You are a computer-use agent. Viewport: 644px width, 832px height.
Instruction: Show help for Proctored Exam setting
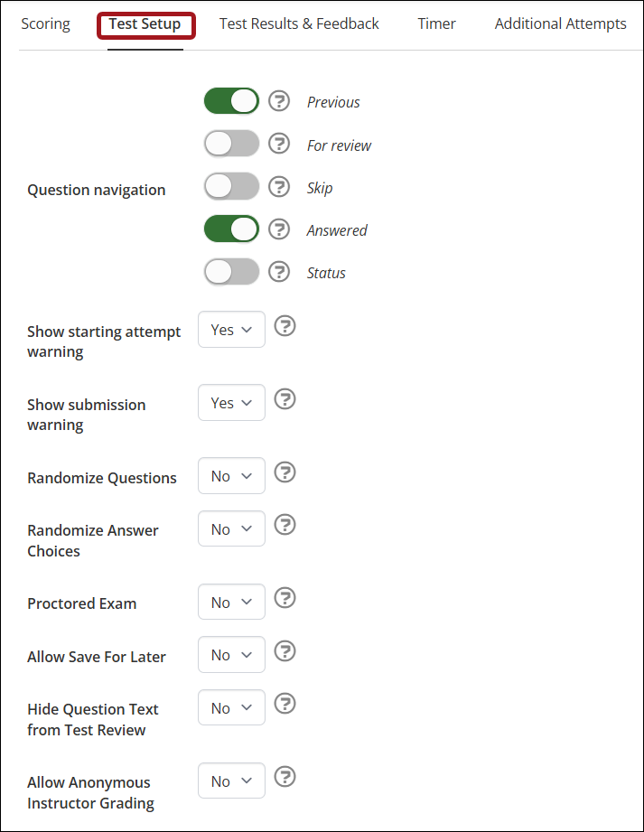(285, 598)
